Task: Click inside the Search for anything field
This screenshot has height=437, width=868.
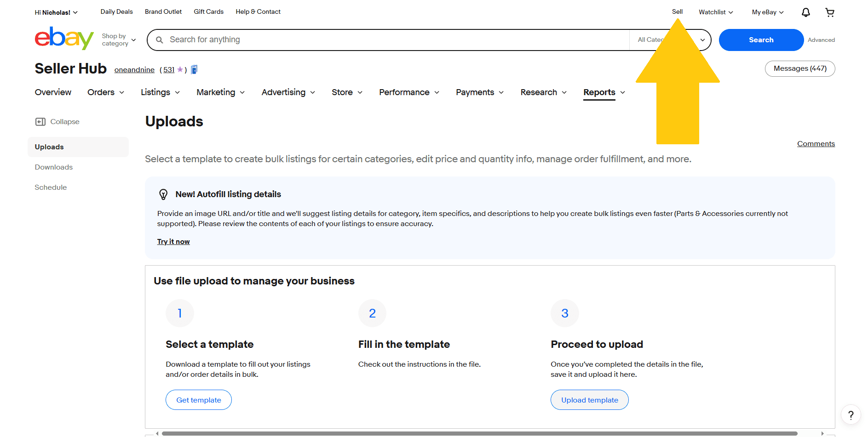Action: pyautogui.click(x=322, y=40)
